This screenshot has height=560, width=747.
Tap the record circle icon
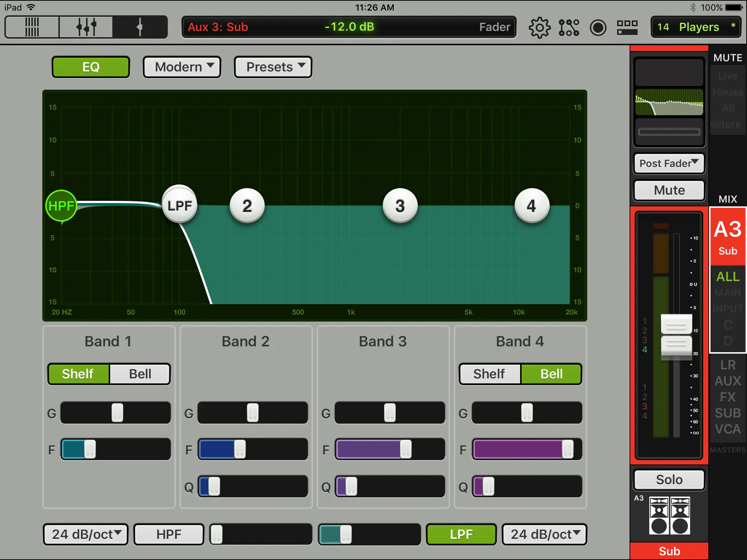[598, 27]
